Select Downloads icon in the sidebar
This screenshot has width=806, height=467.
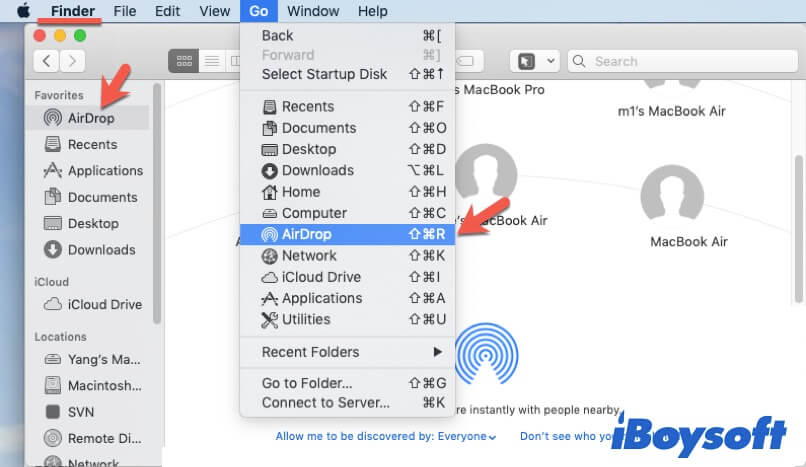52,250
